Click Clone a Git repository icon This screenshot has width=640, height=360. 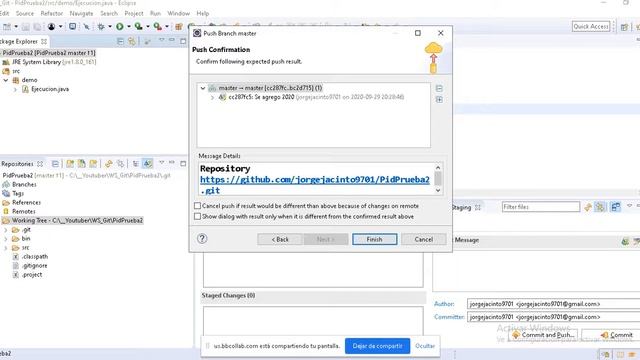[82, 164]
